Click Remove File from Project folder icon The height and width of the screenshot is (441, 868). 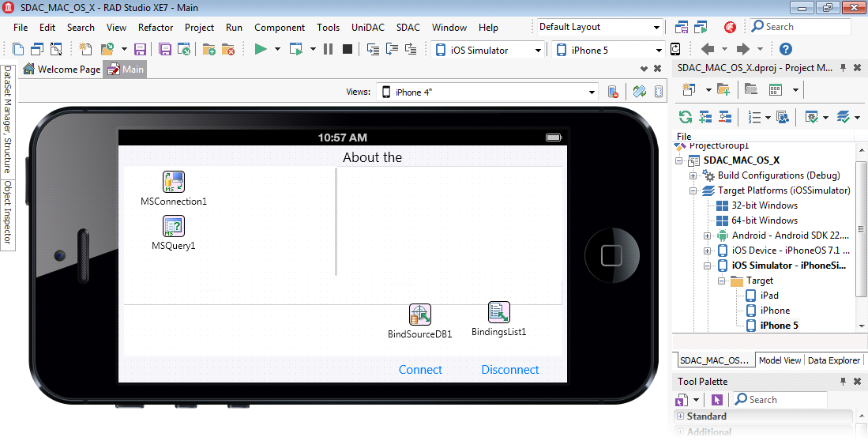tap(228, 49)
